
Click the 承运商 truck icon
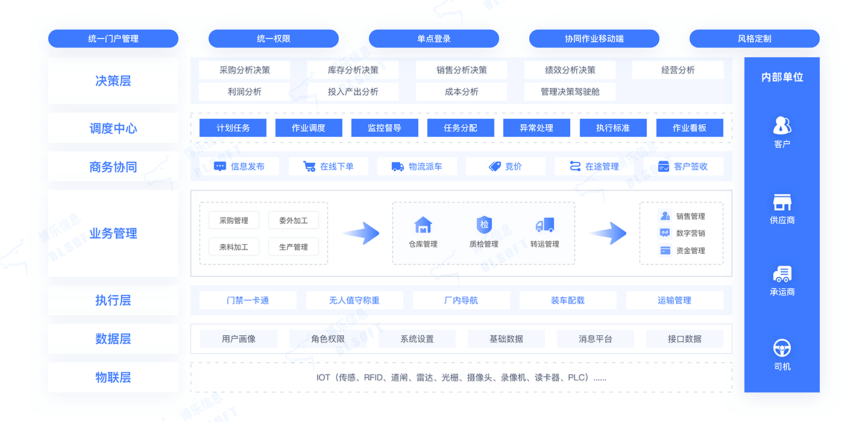[x=782, y=274]
